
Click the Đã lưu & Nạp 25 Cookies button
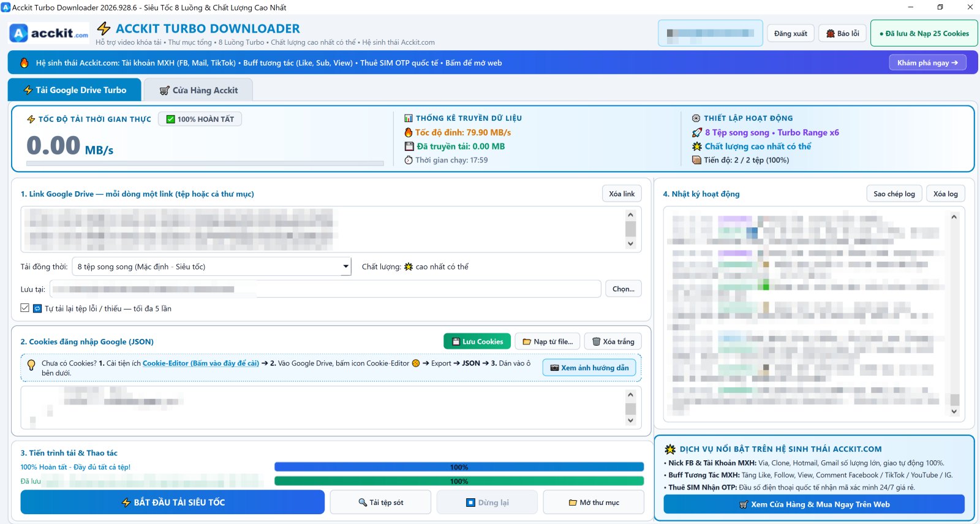[x=924, y=33]
